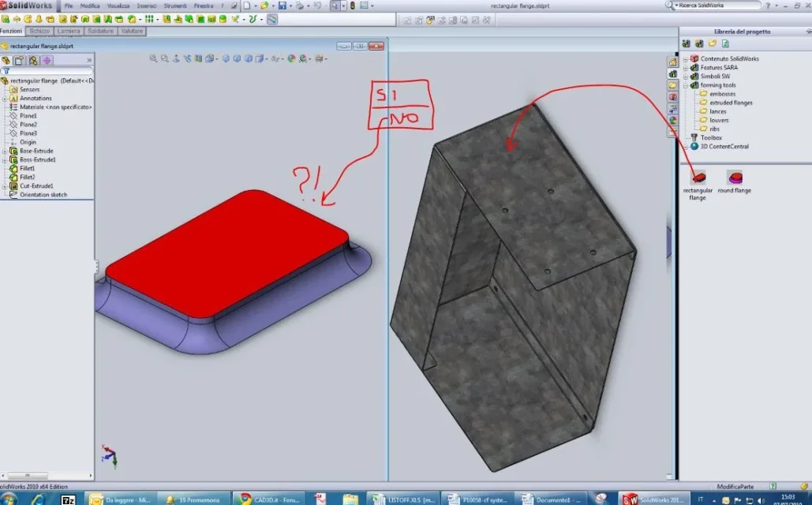The height and width of the screenshot is (505, 812).
Task: Click the Curves icon in feature toolbar
Action: (253, 19)
